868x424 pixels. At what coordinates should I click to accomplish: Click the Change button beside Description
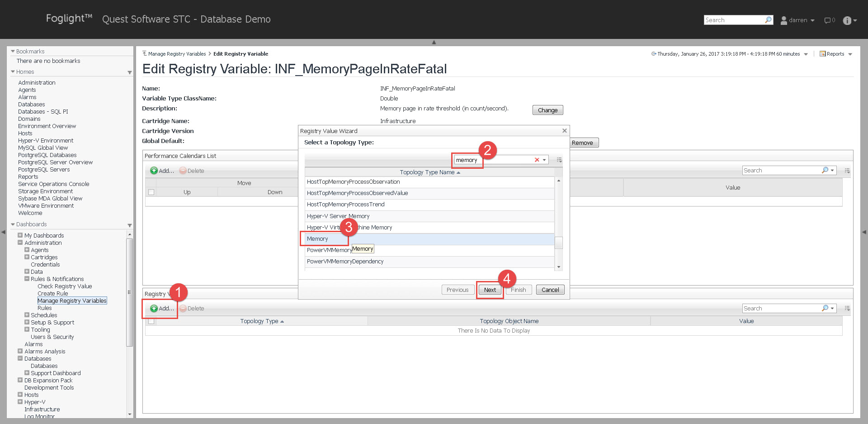click(547, 110)
